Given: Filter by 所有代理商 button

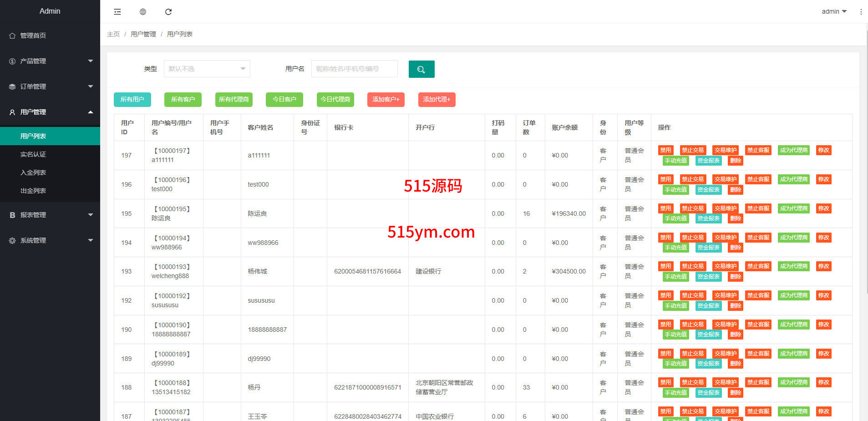Looking at the screenshot, I should click(x=233, y=99).
